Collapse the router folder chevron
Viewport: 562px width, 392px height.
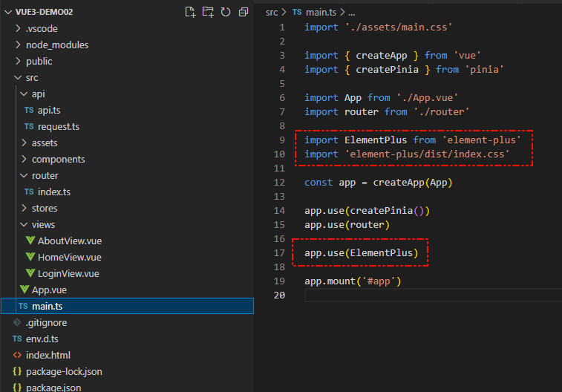point(24,175)
